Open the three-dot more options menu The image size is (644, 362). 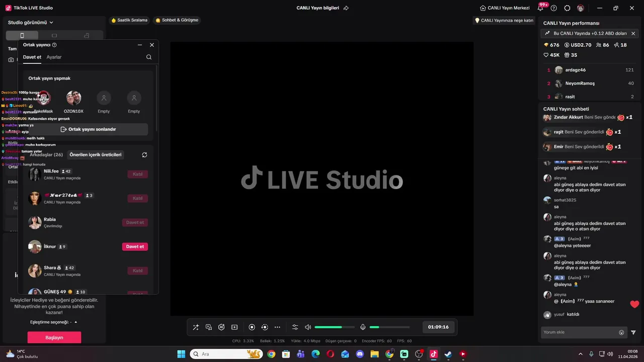pyautogui.click(x=277, y=327)
